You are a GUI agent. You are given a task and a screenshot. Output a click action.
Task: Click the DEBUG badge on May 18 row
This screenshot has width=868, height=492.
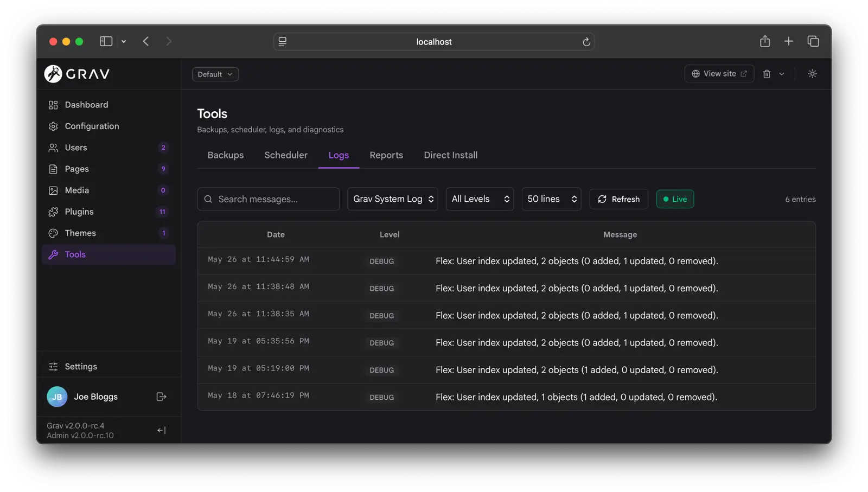point(382,398)
